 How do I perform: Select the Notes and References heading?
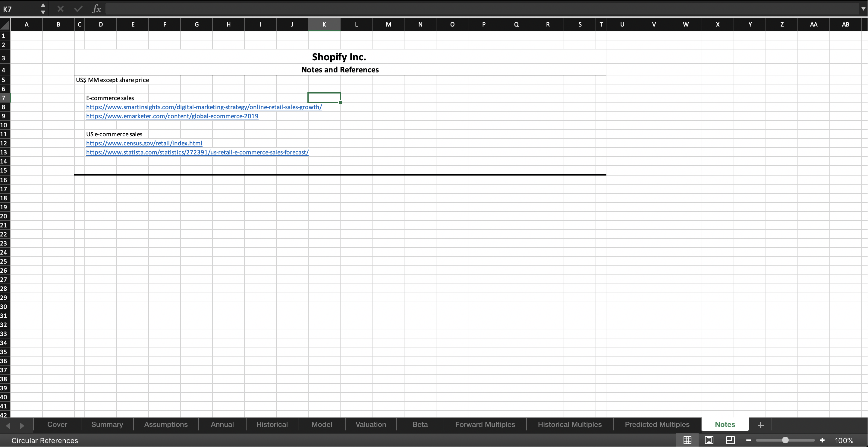[x=340, y=70]
